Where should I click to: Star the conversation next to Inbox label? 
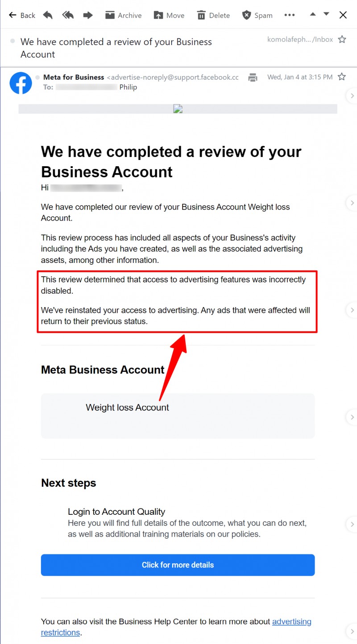click(x=342, y=39)
